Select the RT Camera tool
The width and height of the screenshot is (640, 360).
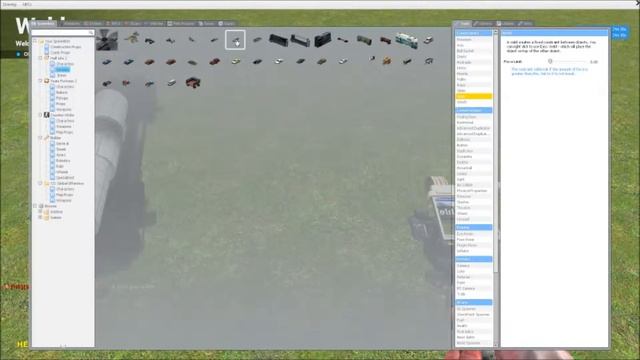[473, 289]
